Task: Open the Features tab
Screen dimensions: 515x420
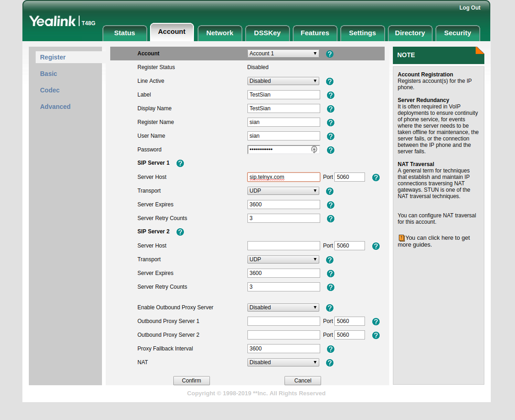Action: [x=315, y=33]
